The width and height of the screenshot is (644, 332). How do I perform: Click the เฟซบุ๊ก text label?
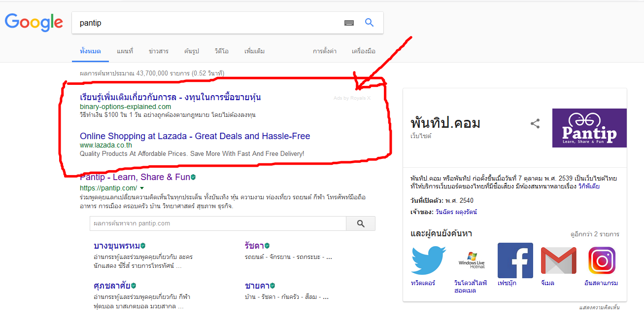507,283
